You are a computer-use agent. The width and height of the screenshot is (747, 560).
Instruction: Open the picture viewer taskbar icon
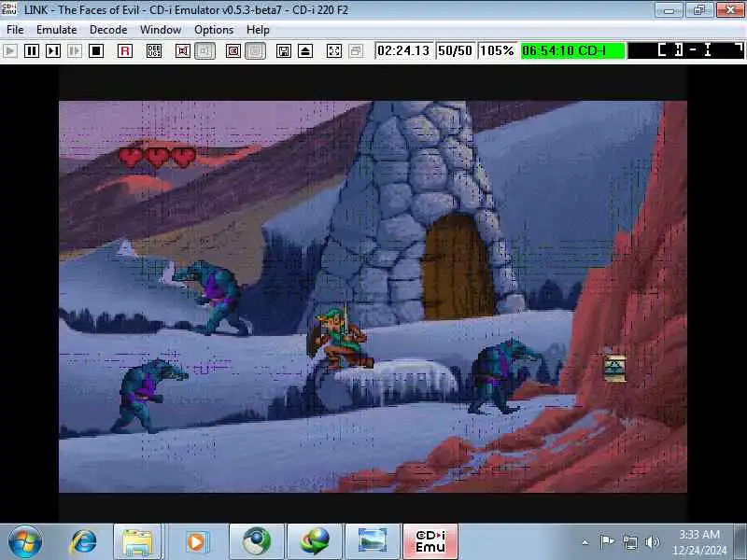coord(372,542)
